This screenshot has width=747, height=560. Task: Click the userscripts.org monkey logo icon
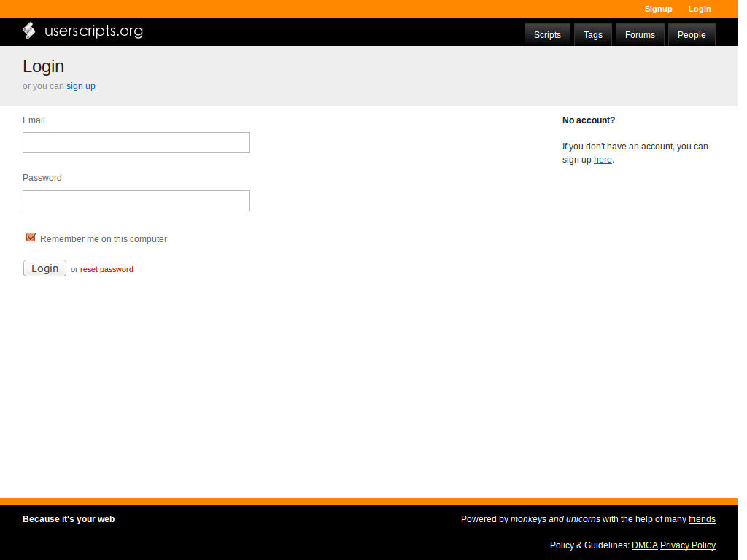point(29,31)
